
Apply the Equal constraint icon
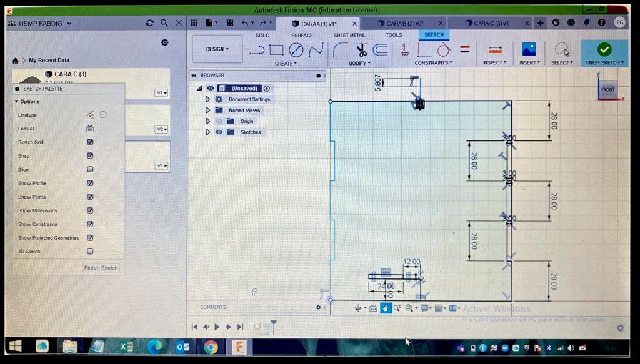[464, 49]
